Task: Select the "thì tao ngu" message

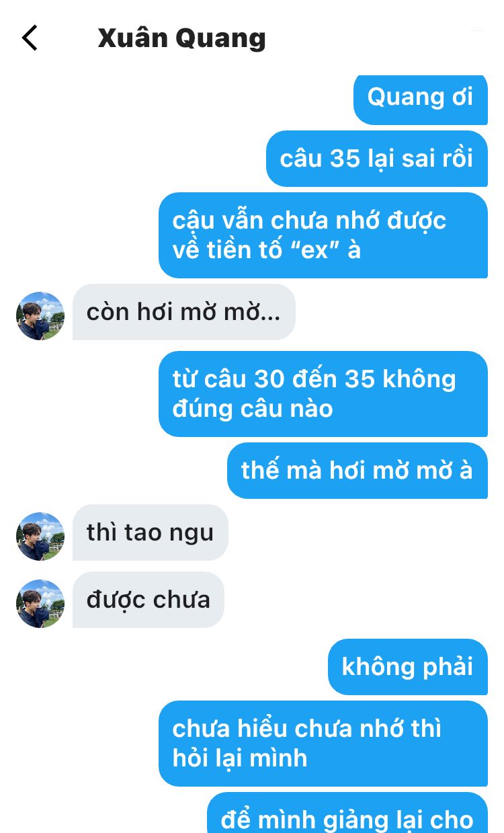Action: [x=151, y=532]
